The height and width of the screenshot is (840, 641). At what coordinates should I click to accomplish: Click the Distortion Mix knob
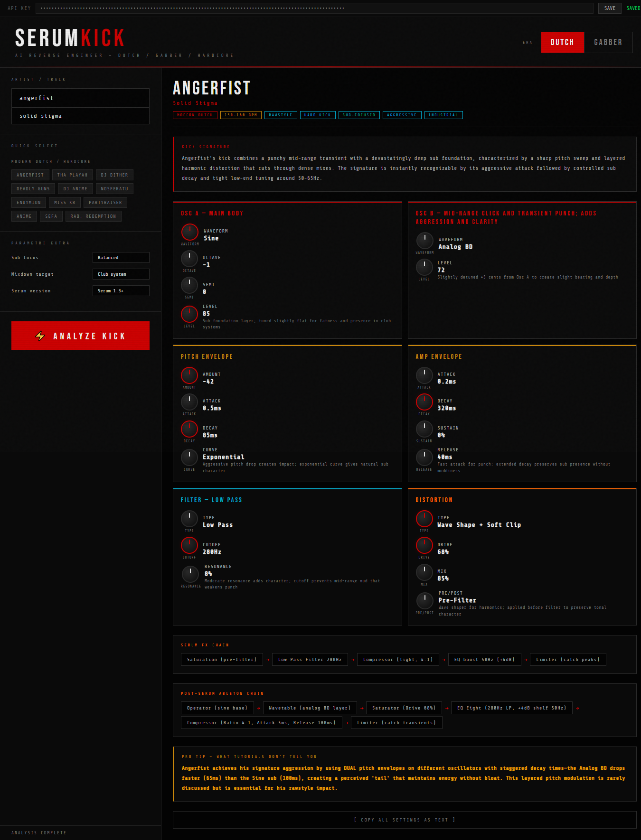[424, 572]
